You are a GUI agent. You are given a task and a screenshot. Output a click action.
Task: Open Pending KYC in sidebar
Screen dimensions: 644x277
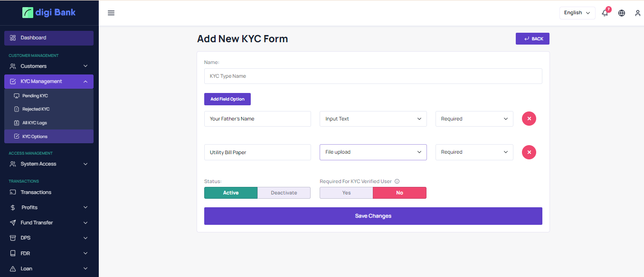(35, 96)
